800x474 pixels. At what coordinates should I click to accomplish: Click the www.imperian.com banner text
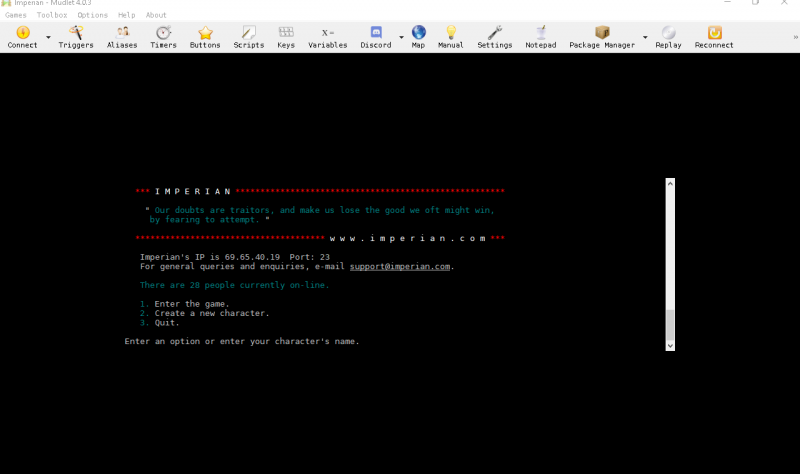point(407,238)
